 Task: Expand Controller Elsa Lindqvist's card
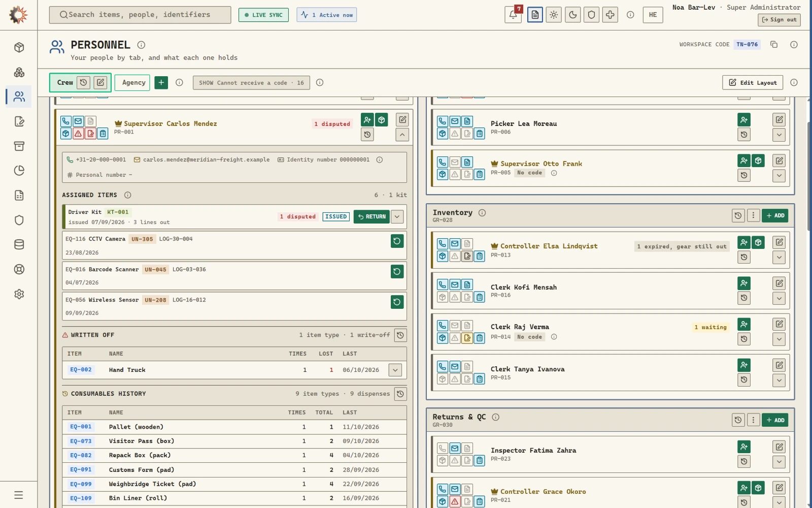click(779, 257)
